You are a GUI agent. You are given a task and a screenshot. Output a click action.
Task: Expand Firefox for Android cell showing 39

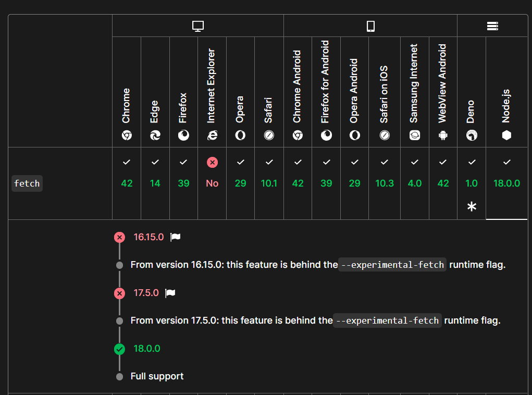pyautogui.click(x=326, y=183)
